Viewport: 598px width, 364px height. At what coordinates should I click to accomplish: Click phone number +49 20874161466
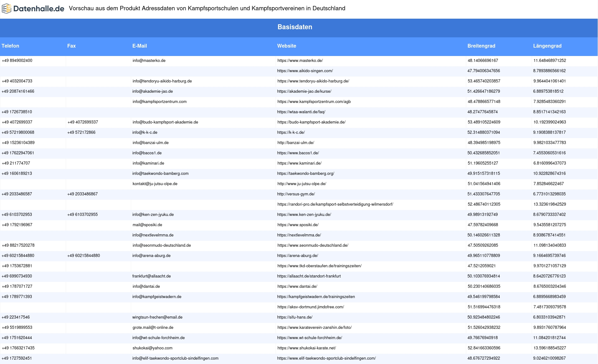pyautogui.click(x=18, y=91)
